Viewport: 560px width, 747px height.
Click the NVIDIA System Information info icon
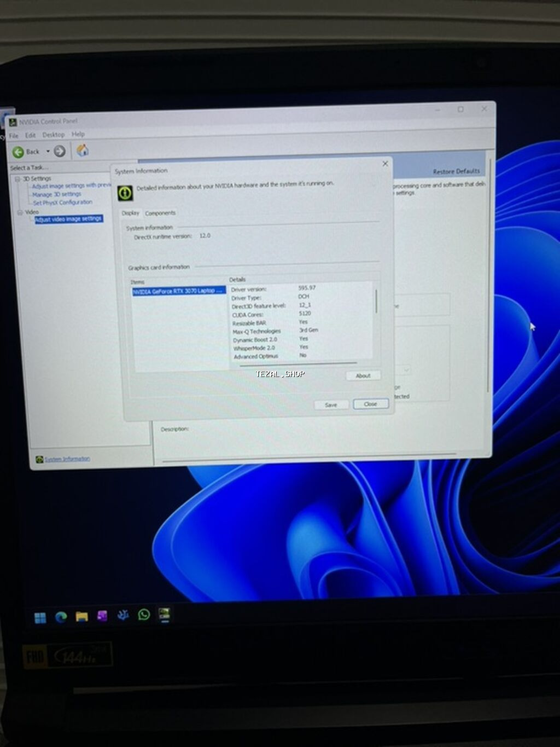click(x=125, y=192)
